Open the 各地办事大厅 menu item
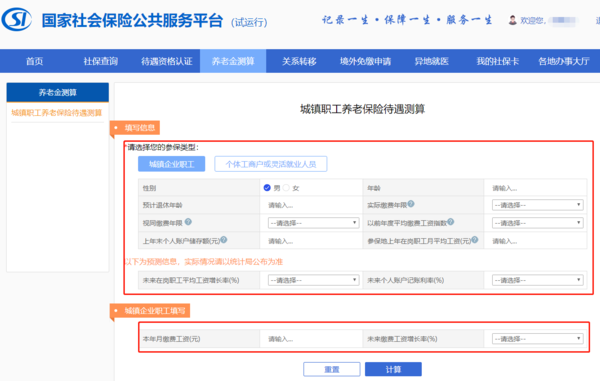 click(564, 61)
